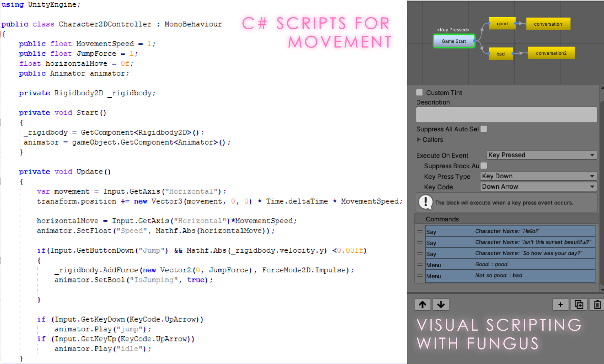
Task: Expand the Callers foldout
Action: tap(419, 140)
